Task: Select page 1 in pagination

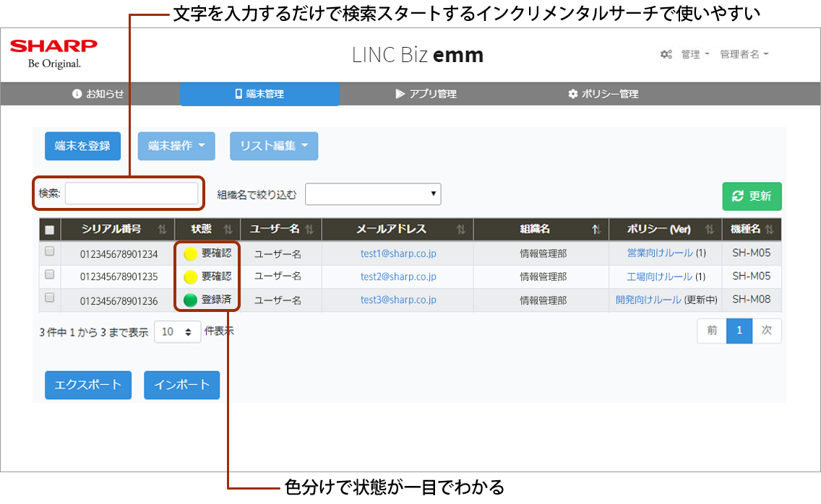Action: [739, 330]
